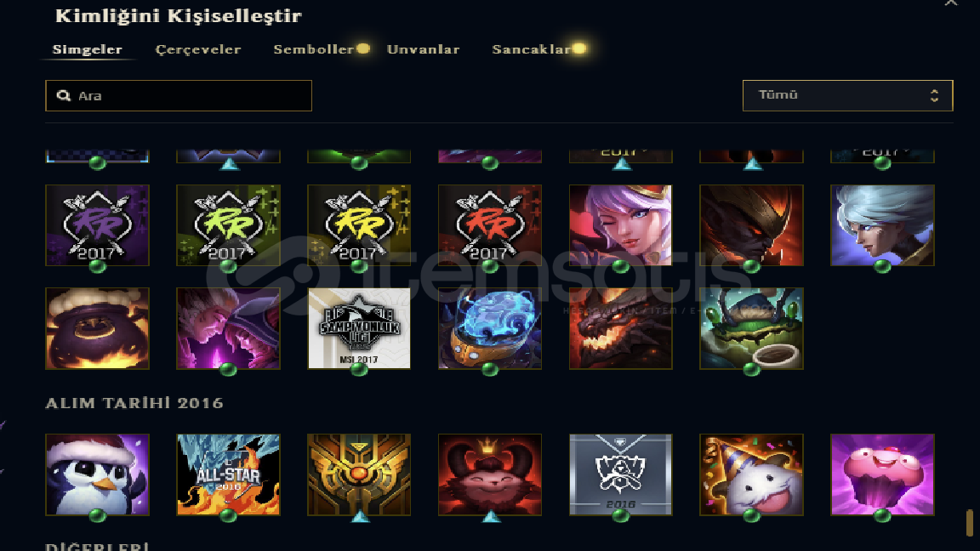This screenshot has width=980, height=551.
Task: Open the Tümü filter dropdown
Action: [x=847, y=95]
